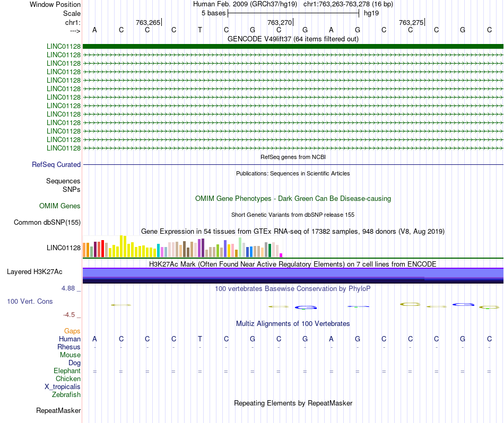Open Multiz Alignments of 100 Vertebrates title
Viewport: 504px width, 423px height.
293,323
